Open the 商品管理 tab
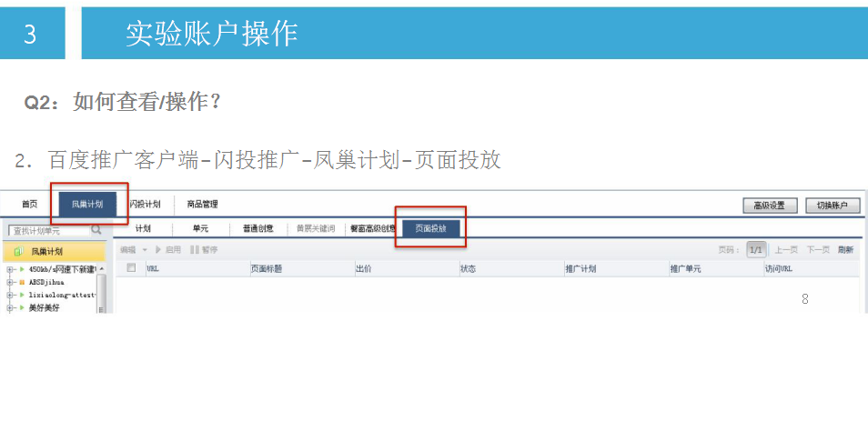This screenshot has width=868, height=422. click(203, 205)
